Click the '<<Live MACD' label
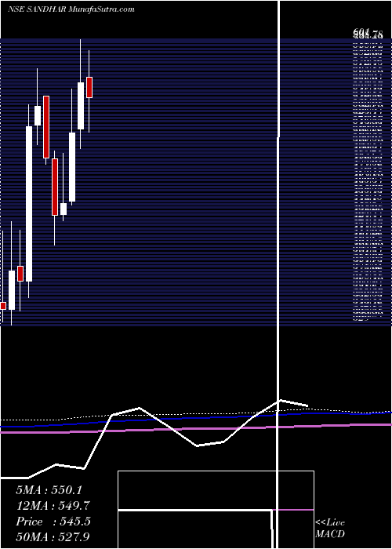This screenshot has width=392, height=549. [330, 529]
